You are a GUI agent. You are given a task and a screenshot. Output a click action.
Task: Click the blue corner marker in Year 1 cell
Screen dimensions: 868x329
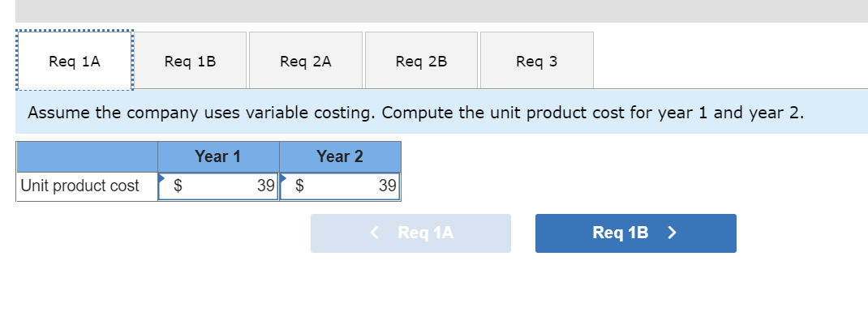pos(162,177)
